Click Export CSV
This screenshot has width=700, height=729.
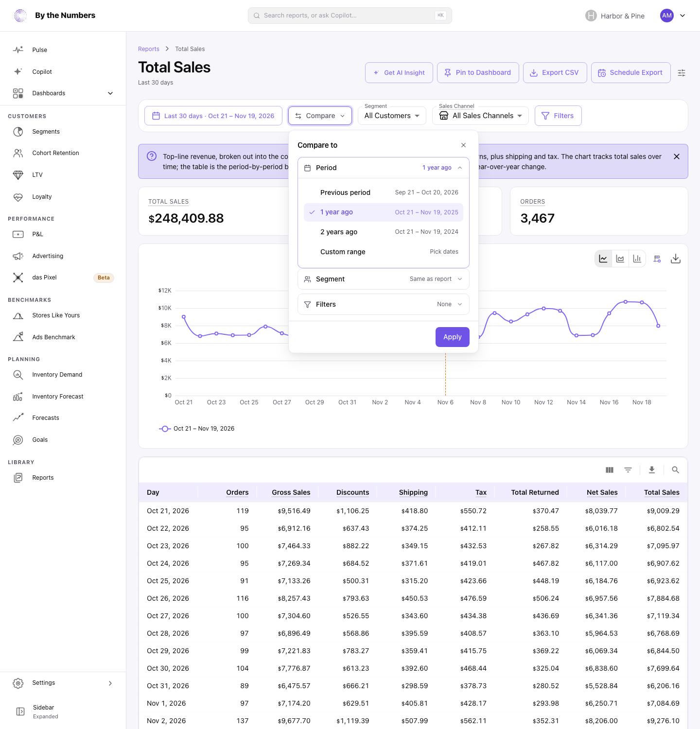[x=555, y=73]
